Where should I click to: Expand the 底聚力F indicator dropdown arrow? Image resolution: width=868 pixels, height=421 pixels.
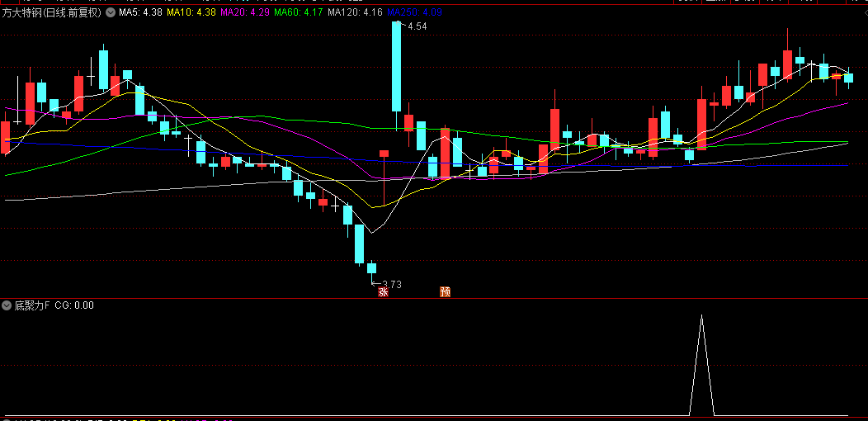[x=7, y=305]
